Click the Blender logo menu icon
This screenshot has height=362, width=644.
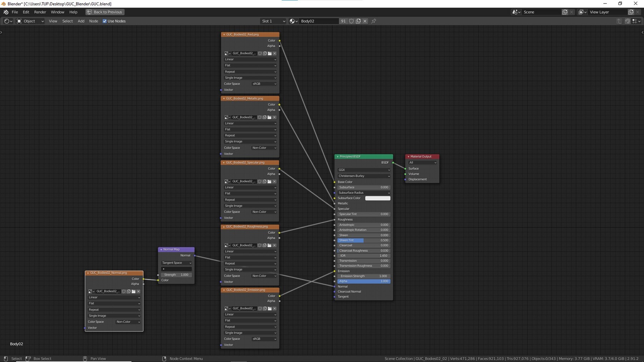coord(6,12)
